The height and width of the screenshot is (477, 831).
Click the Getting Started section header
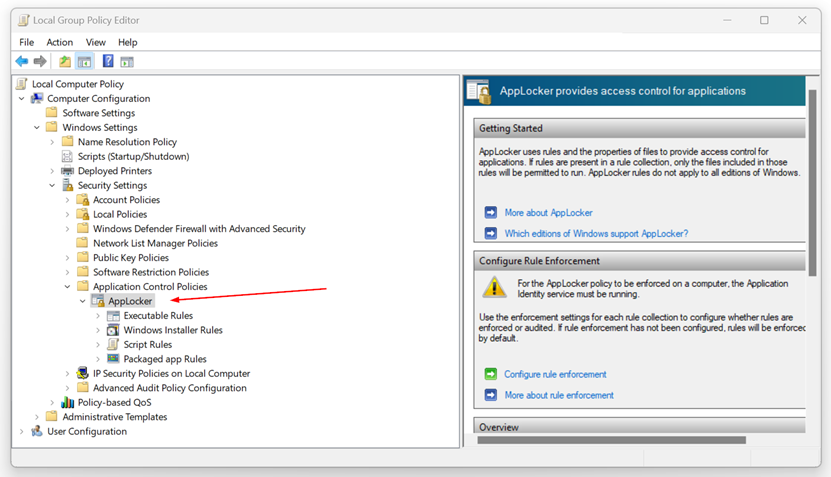[640, 128]
